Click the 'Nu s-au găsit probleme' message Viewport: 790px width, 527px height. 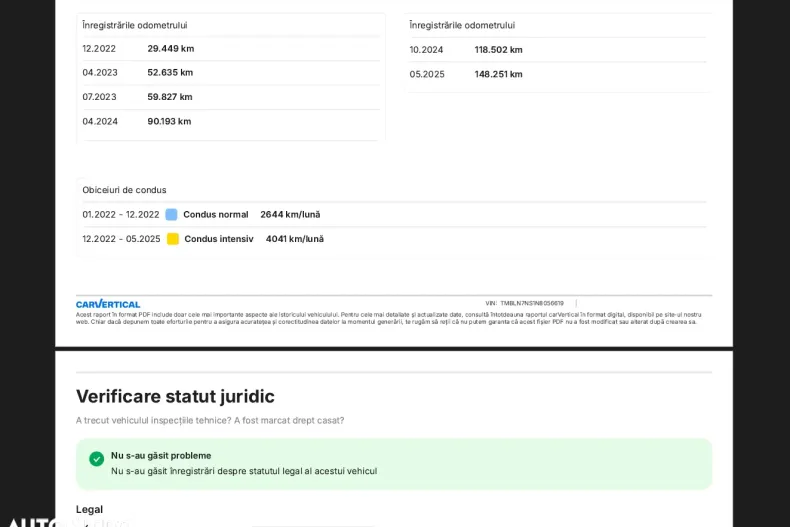(x=161, y=455)
